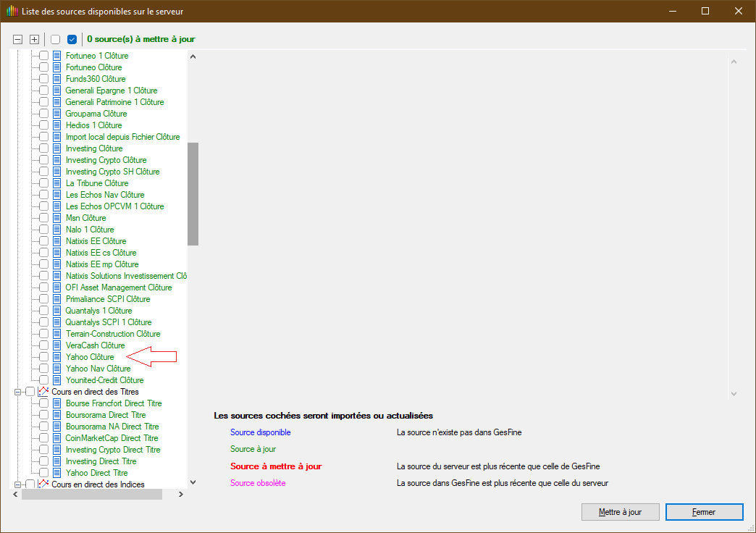
Task: Click the check-all sources toolbar icon
Action: 72,39
